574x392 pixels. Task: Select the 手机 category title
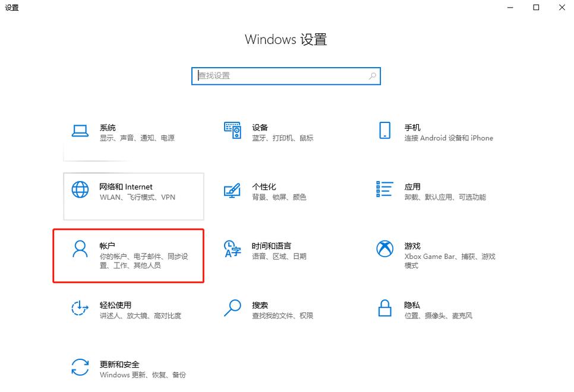pos(412,127)
